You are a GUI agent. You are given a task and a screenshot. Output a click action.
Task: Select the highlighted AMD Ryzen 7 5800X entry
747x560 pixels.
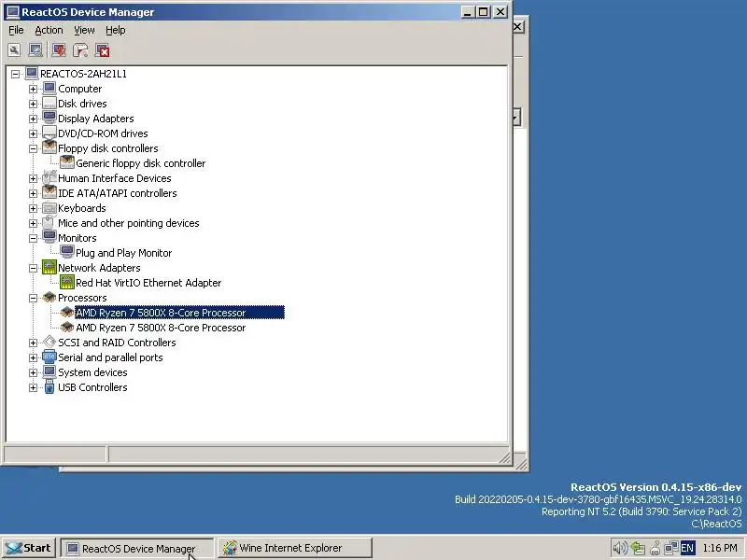click(x=179, y=313)
